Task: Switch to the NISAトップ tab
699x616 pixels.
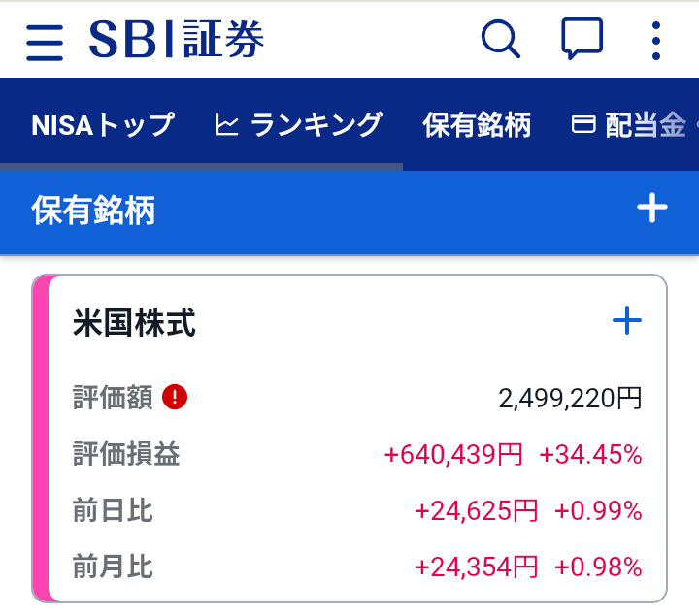Action: click(103, 125)
